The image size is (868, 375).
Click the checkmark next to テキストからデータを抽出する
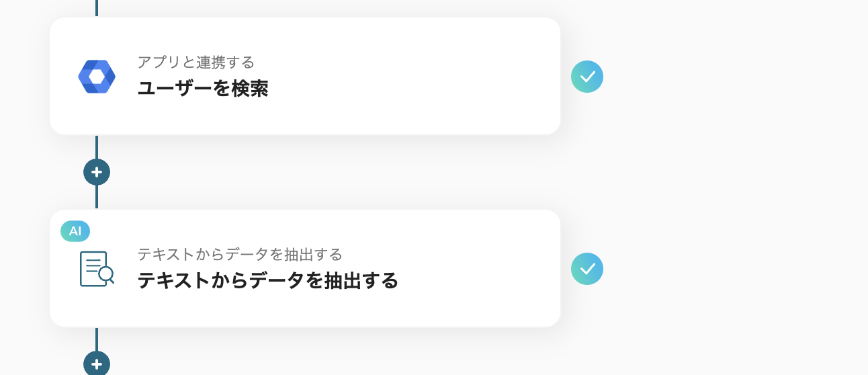coord(587,269)
